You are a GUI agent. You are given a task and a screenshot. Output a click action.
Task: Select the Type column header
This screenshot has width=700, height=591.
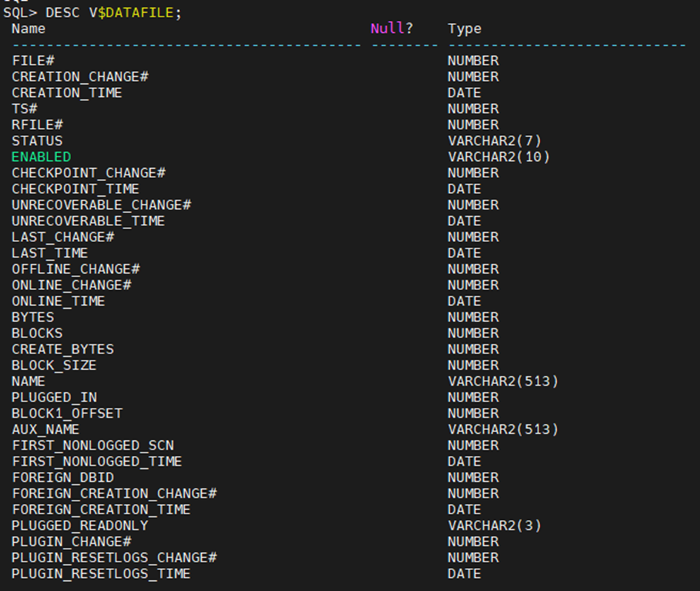465,29
